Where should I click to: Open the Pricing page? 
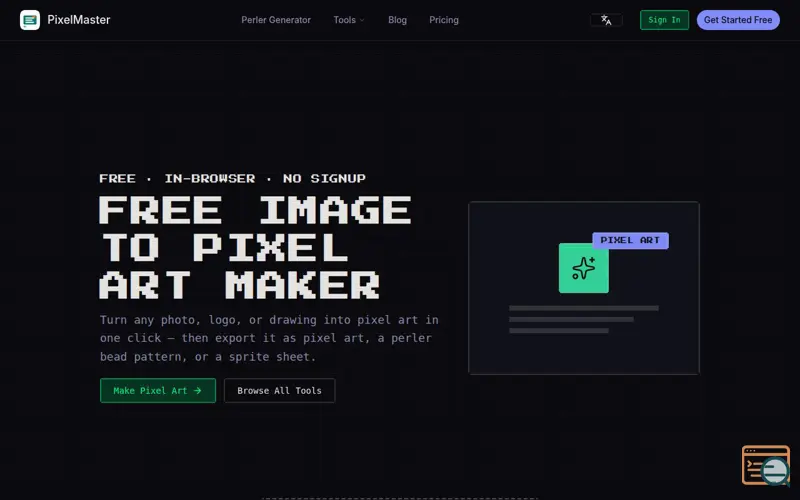pyautogui.click(x=444, y=20)
